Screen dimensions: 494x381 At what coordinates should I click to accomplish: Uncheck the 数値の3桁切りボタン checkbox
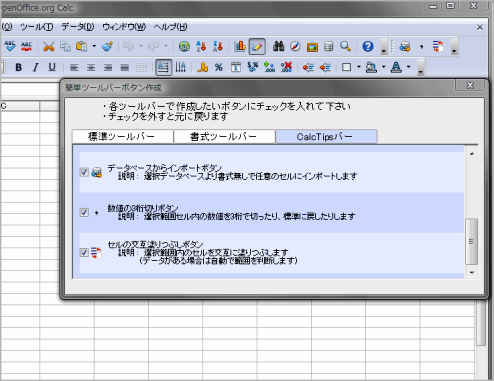pos(84,212)
